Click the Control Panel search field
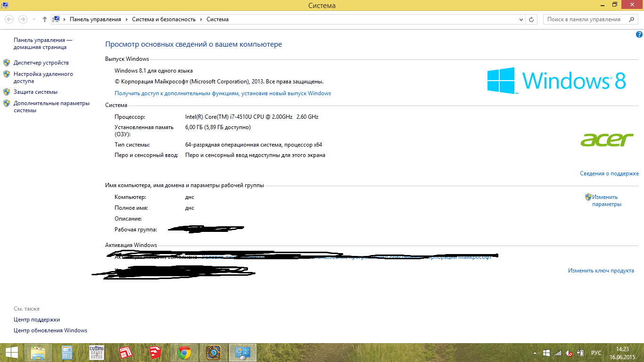Image resolution: width=644 pixels, height=362 pixels. [x=585, y=19]
